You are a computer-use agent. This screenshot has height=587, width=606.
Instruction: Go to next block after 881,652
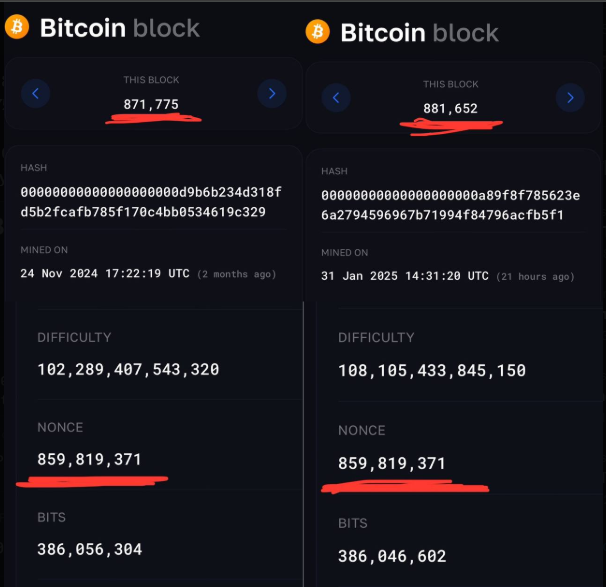point(570,97)
